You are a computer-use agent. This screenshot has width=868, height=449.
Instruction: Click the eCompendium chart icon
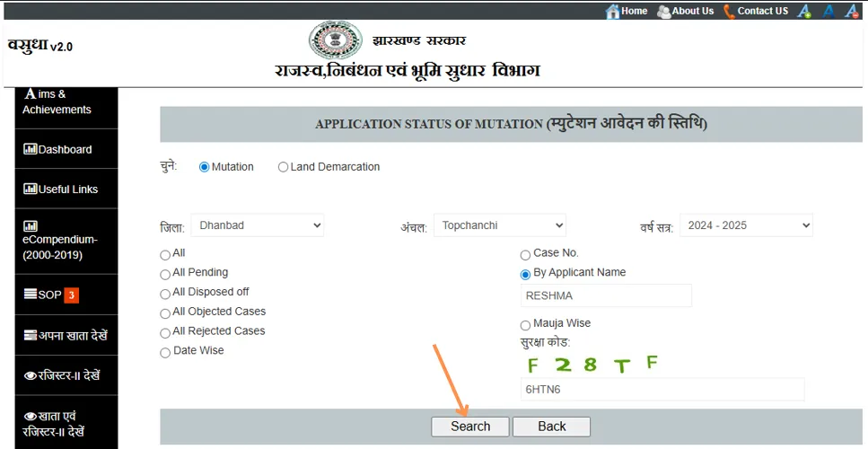[x=30, y=226]
